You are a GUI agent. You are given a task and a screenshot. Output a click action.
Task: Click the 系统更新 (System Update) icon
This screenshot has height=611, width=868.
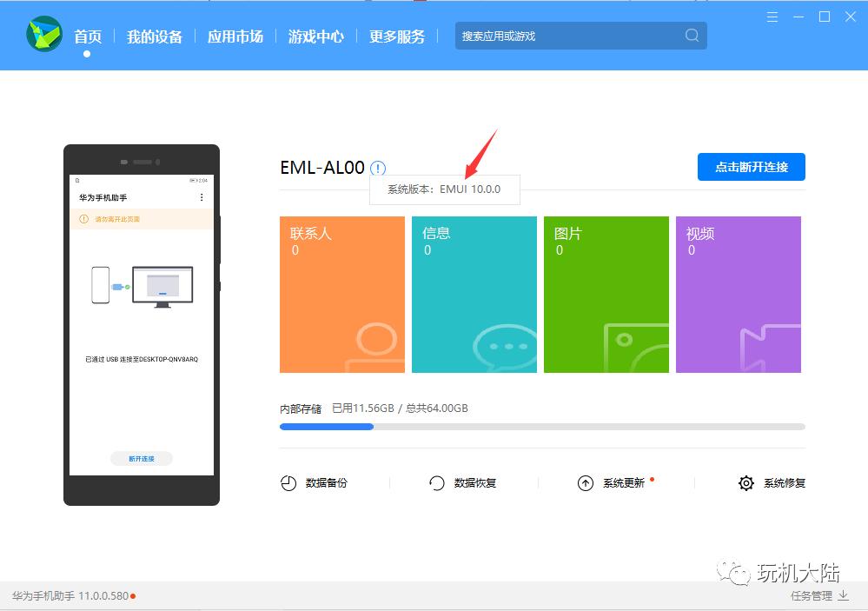pyautogui.click(x=586, y=482)
